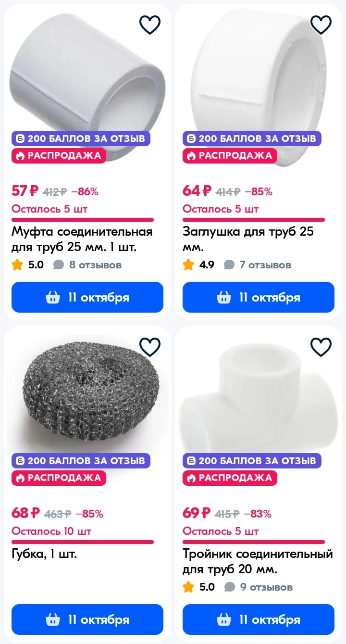The image size is (346, 644).
Task: Add Губка to cart, 11 октября button
Action: 87,619
